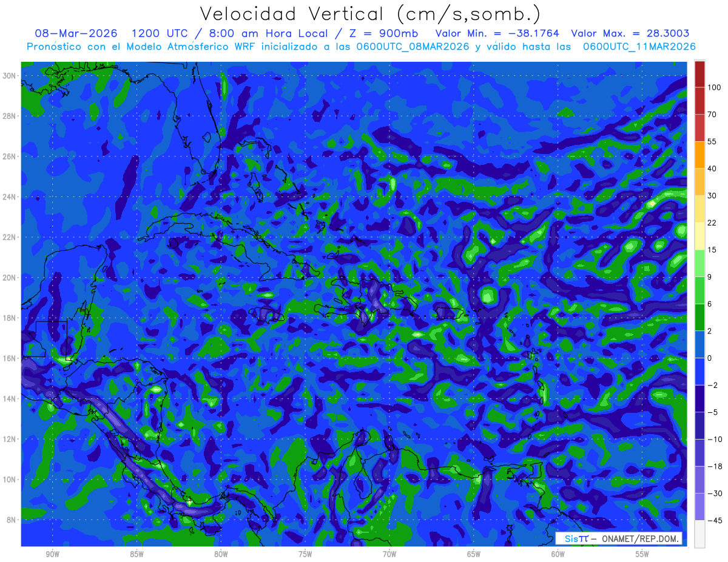The image size is (728, 562).
Task: Click the 55W longitude axis label
Action: (x=642, y=554)
